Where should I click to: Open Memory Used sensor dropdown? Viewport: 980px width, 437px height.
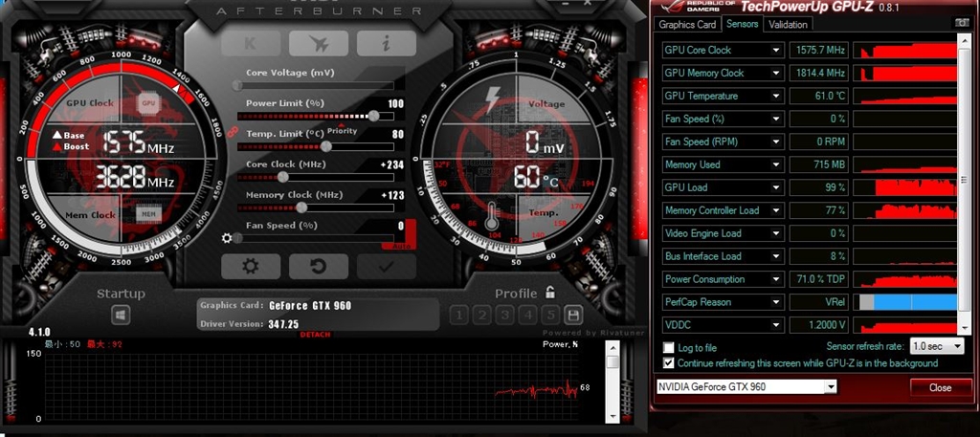[x=776, y=164]
